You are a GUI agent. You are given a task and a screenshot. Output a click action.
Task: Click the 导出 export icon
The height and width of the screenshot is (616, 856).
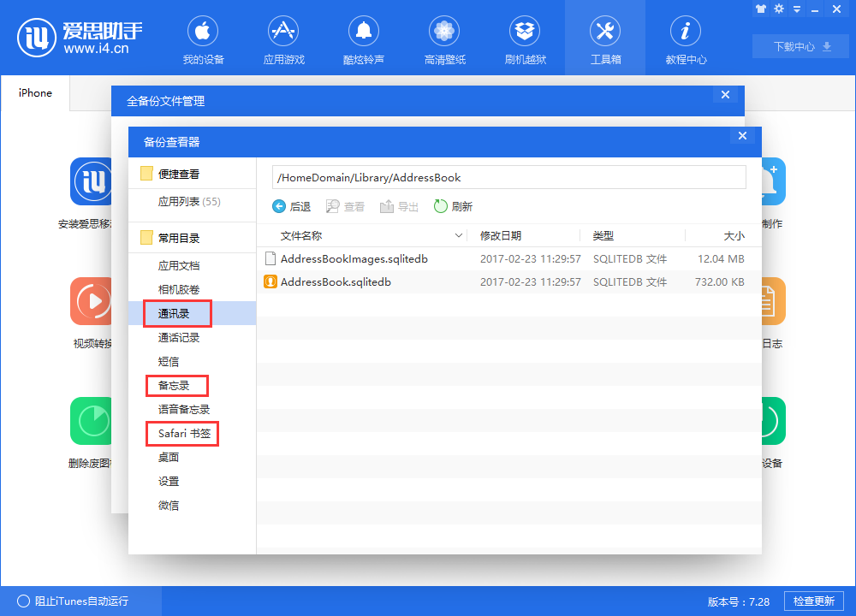pos(399,205)
